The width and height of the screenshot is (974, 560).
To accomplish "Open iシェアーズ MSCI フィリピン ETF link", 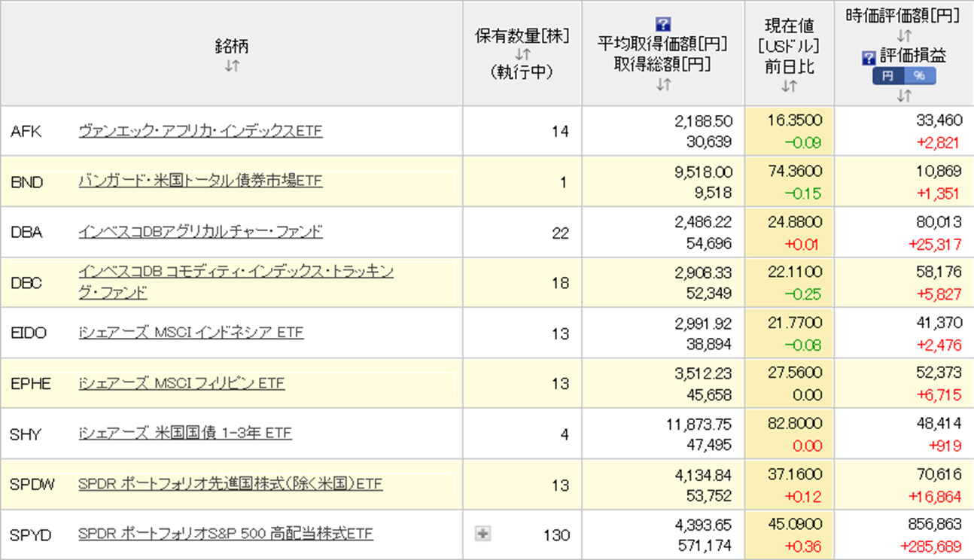I will (x=181, y=383).
